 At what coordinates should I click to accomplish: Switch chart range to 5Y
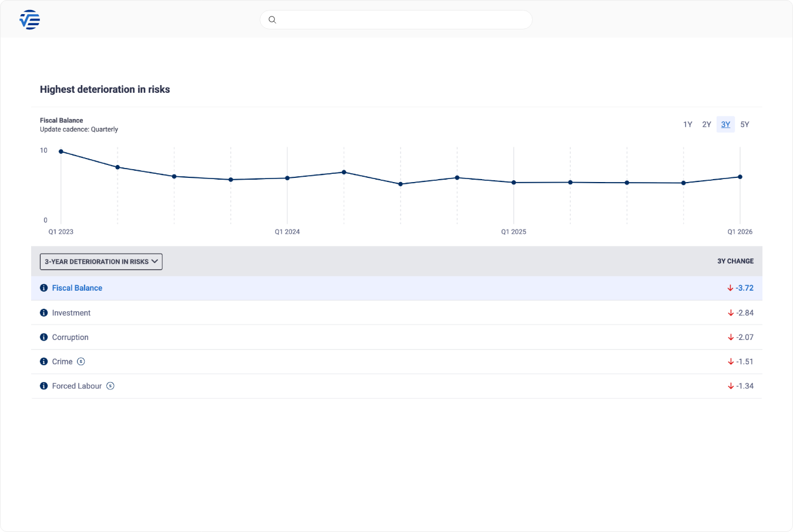tap(745, 124)
